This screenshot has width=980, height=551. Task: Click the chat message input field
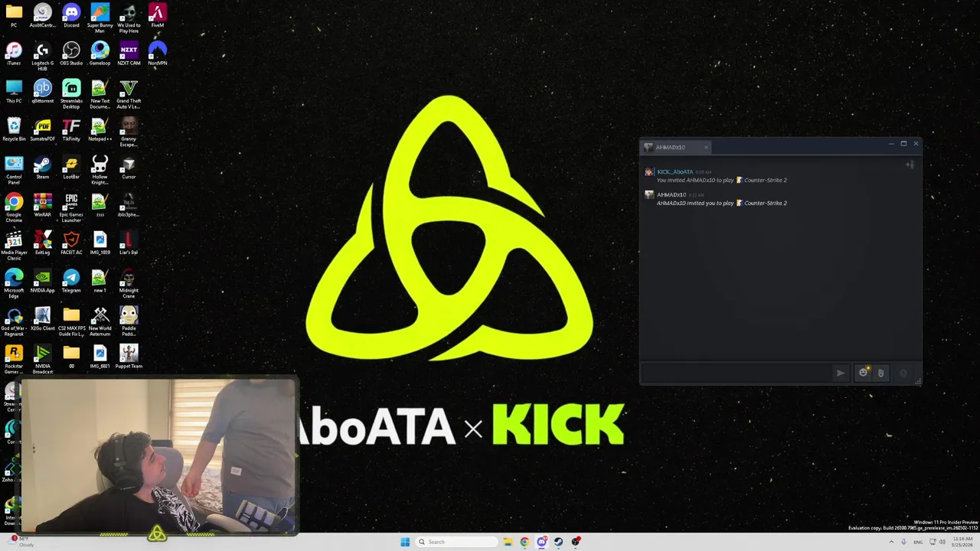735,373
